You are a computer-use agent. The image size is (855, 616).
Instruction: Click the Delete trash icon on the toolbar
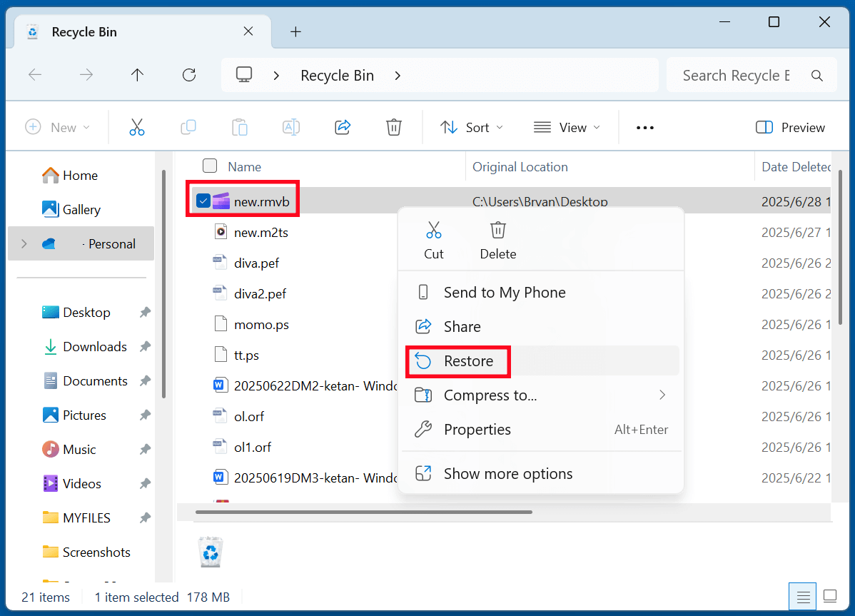pyautogui.click(x=393, y=127)
